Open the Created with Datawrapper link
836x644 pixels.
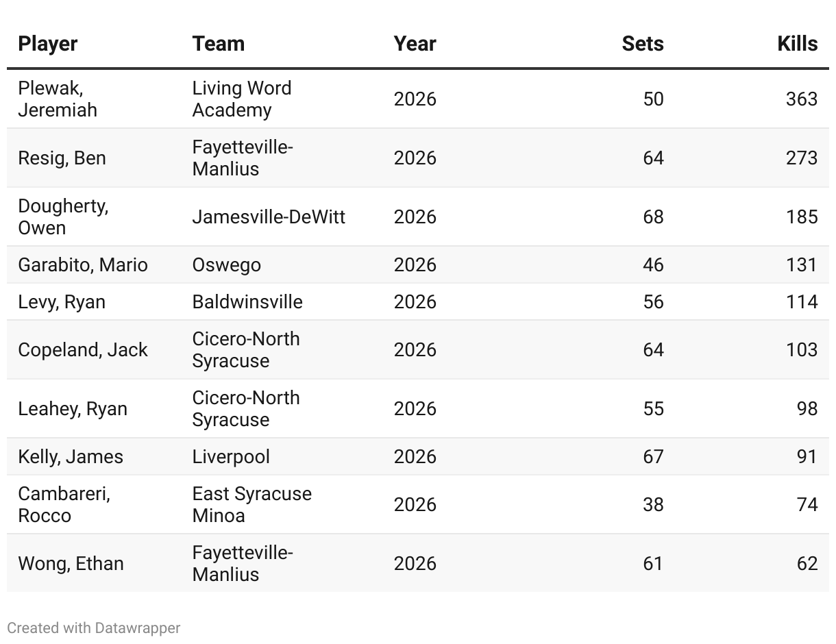pos(94,628)
